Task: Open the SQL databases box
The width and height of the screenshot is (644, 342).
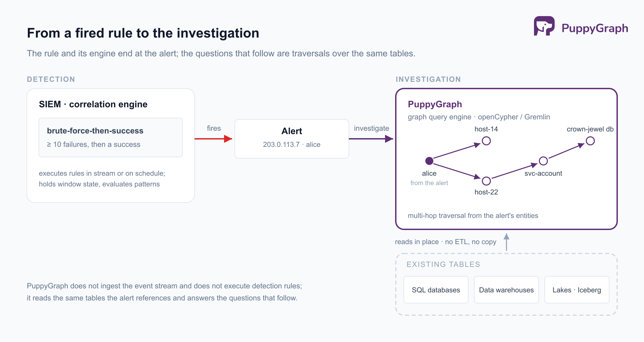Action: pos(436,290)
